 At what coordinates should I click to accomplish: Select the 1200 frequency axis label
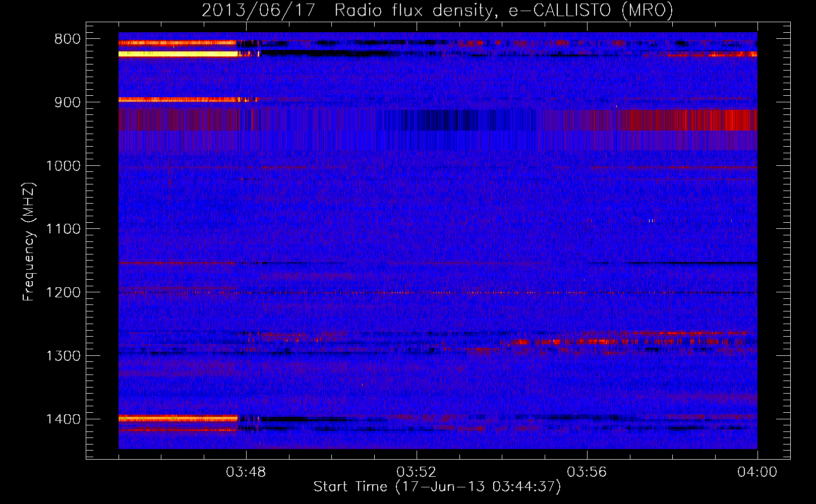pyautogui.click(x=63, y=292)
